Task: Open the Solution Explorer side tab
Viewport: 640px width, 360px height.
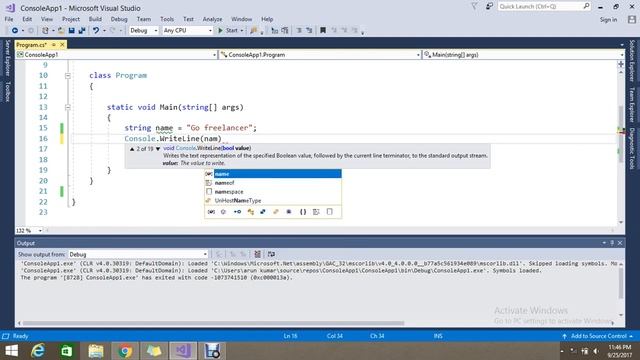Action: coord(632,60)
